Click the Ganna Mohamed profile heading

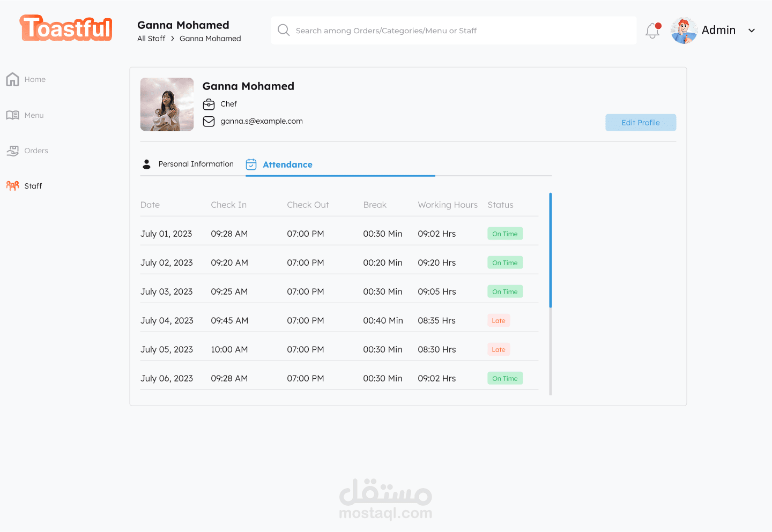[248, 86]
